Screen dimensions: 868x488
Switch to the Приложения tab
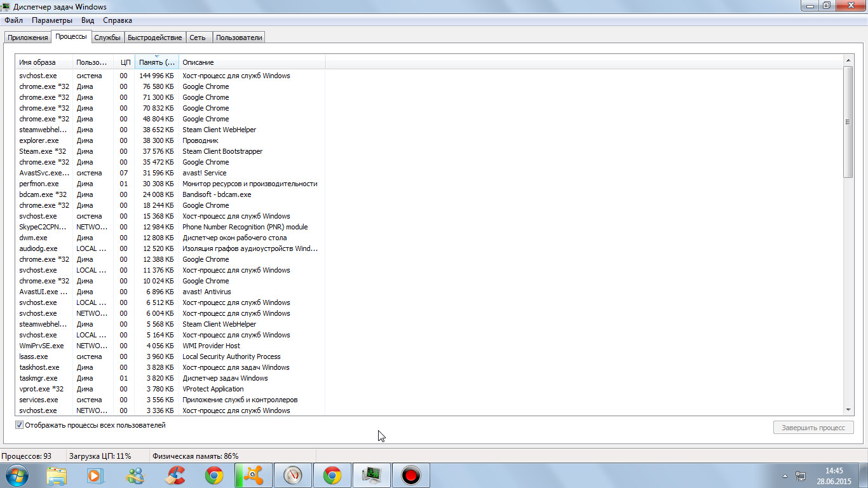(x=28, y=37)
